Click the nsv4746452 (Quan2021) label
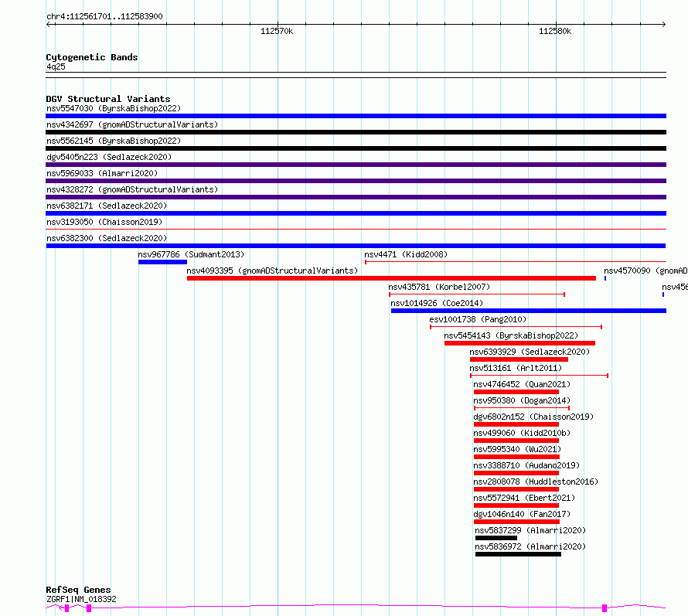688x616 pixels. pos(522,384)
